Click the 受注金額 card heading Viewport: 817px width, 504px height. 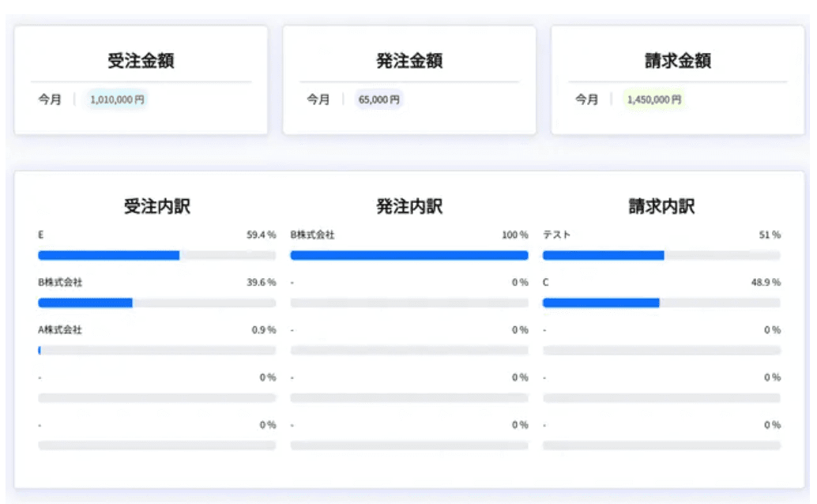pyautogui.click(x=141, y=61)
